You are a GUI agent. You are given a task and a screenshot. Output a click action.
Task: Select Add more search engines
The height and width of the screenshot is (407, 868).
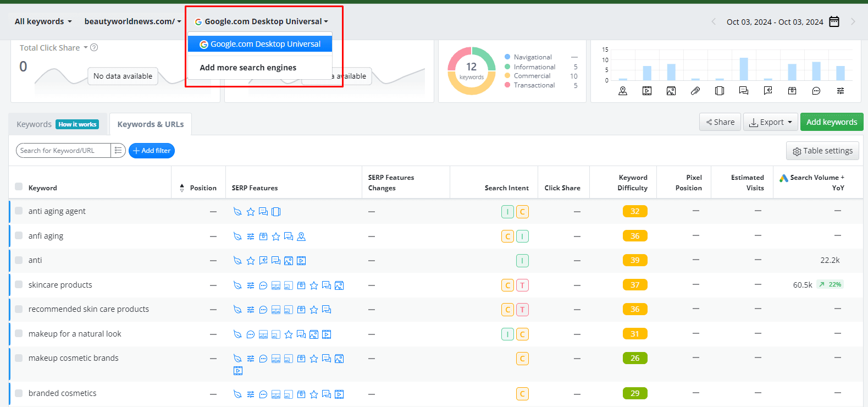click(248, 68)
